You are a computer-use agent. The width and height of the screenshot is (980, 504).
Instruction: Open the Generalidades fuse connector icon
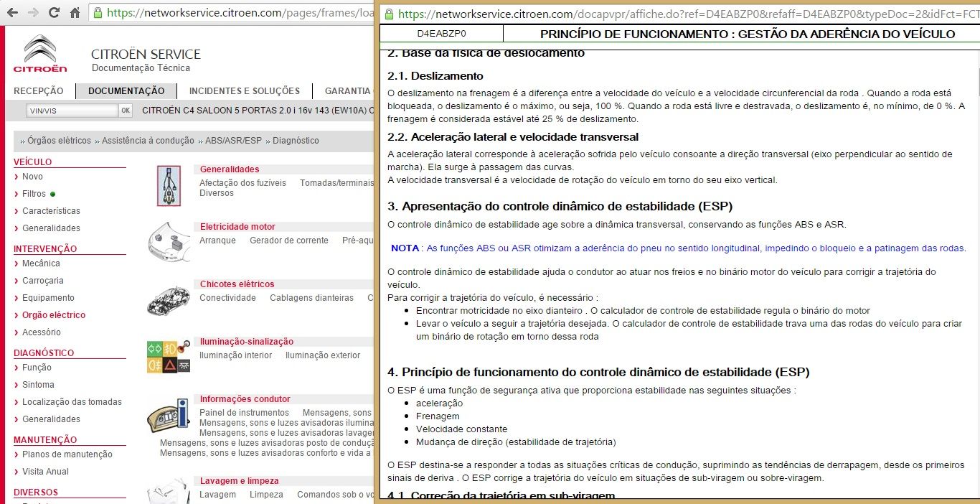169,185
